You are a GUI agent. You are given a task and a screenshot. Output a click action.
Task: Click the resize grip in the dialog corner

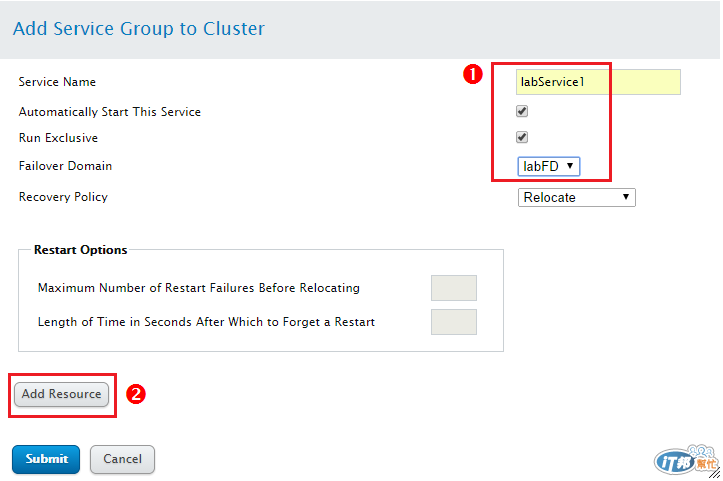(x=713, y=472)
